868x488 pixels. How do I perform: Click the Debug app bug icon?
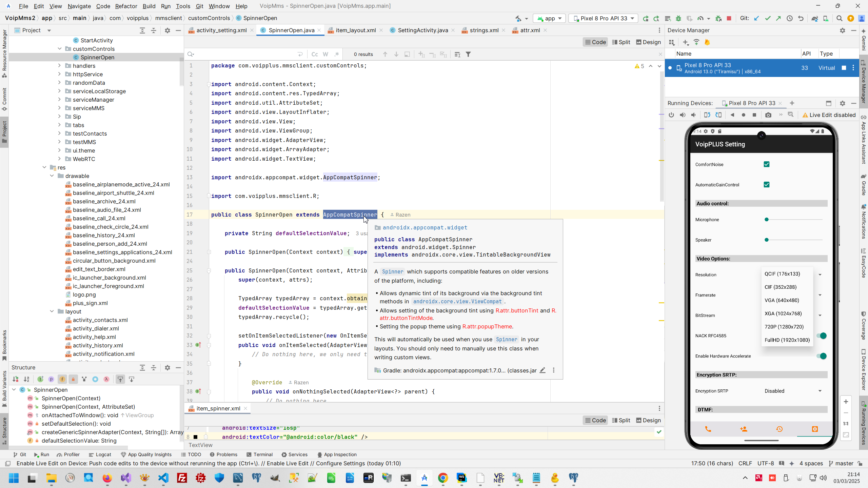(x=678, y=18)
